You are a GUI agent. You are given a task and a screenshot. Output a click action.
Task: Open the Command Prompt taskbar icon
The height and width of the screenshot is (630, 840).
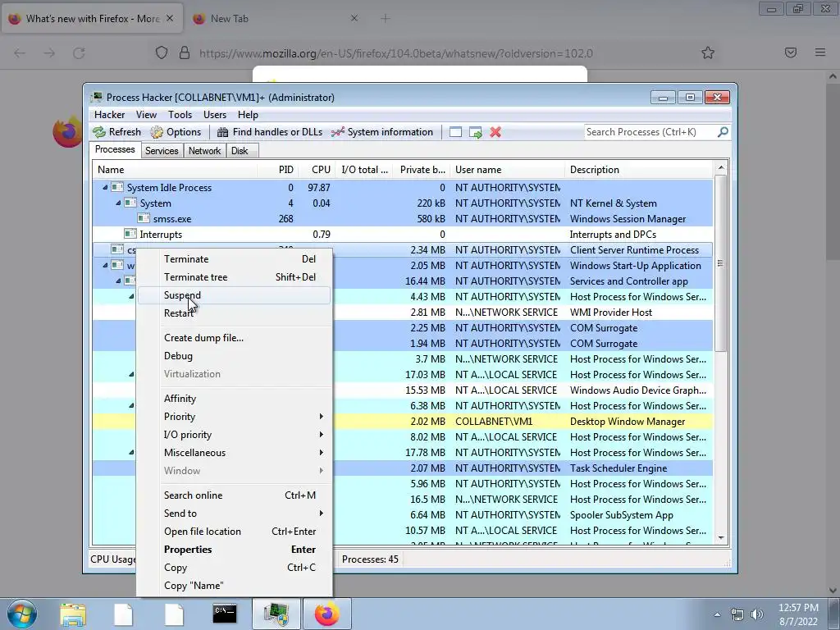pos(225,614)
